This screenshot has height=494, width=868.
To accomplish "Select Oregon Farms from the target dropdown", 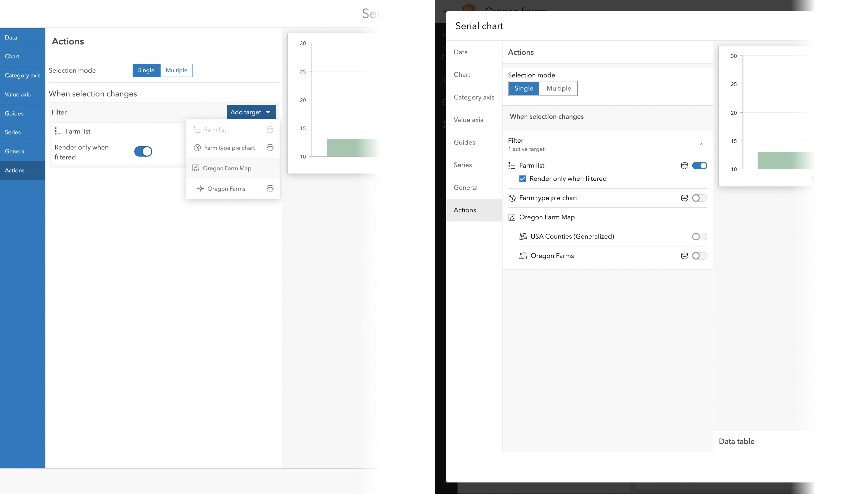I will 226,189.
